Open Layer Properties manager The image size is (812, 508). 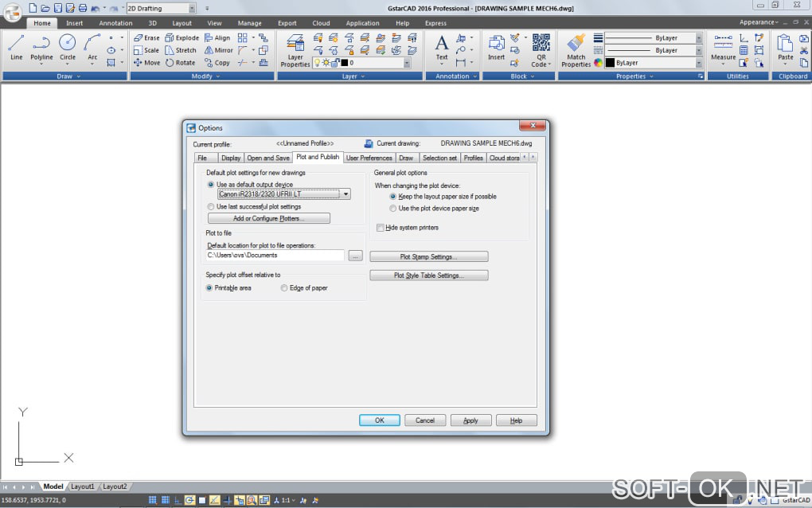click(x=295, y=50)
